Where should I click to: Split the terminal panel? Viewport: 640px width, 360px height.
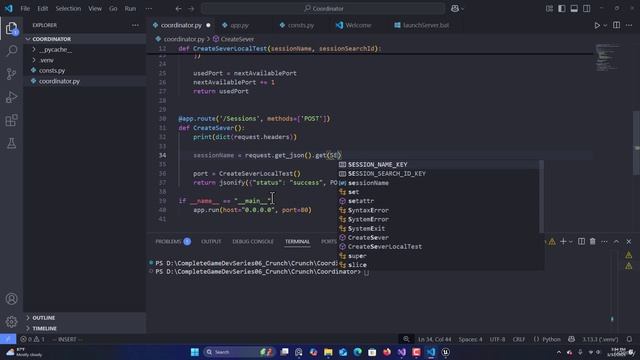tap(581, 242)
